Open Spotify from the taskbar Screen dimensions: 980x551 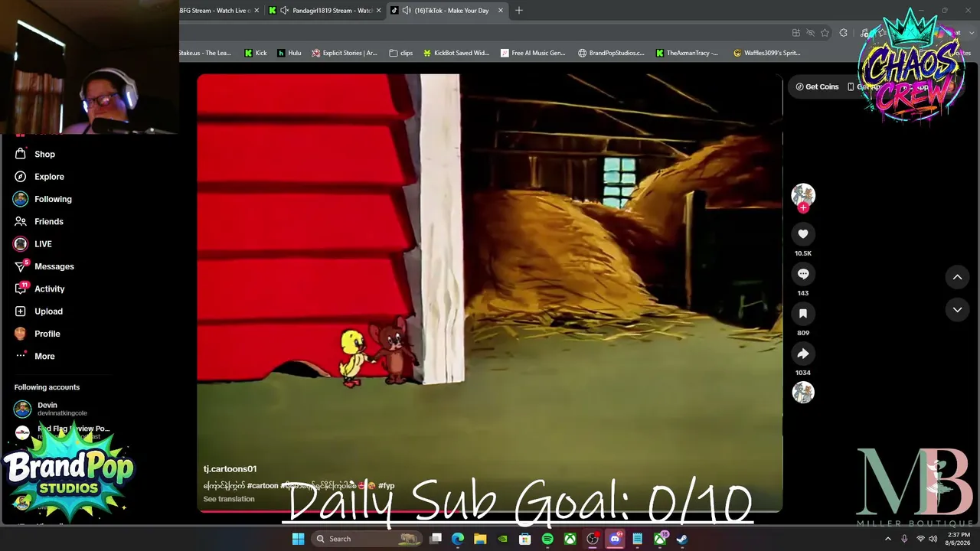pos(547,539)
